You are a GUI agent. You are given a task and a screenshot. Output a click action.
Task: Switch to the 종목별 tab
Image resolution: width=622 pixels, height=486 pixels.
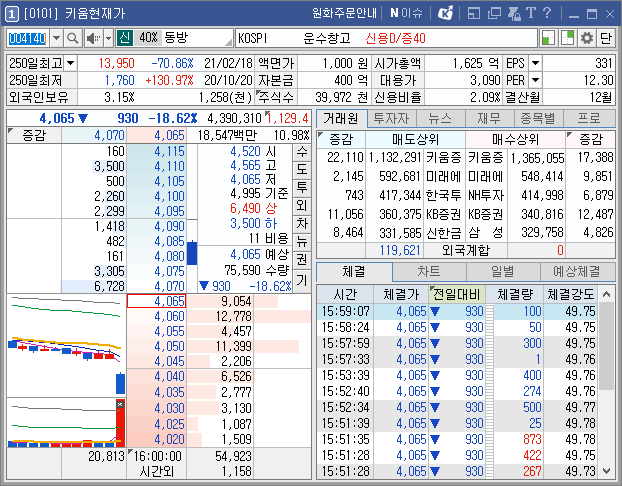538,119
